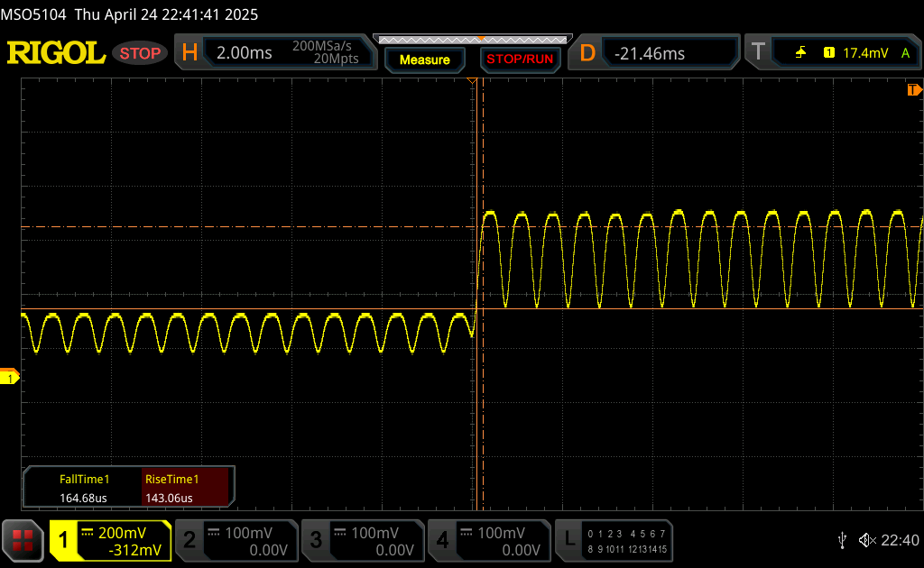Click the RIGOL logo
Image resolution: width=924 pixels, height=568 pixels.
(56, 53)
